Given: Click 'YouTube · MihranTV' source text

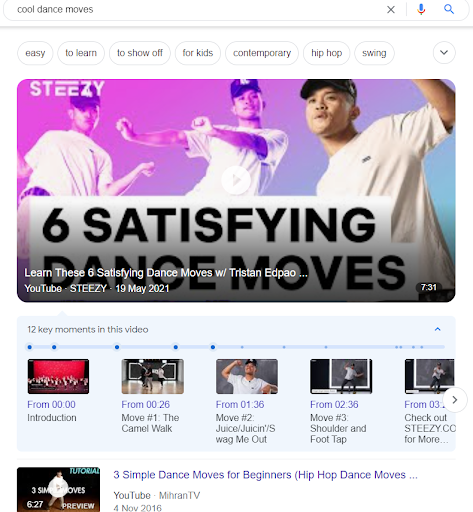Looking at the screenshot, I should [157, 496].
